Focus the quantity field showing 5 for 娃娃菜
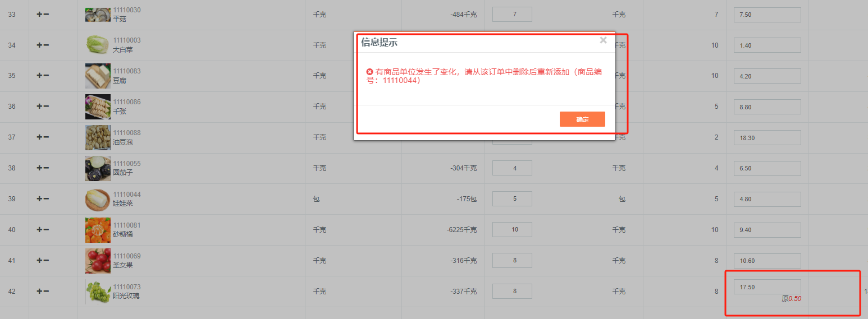This screenshot has height=319, width=868. pyautogui.click(x=512, y=199)
